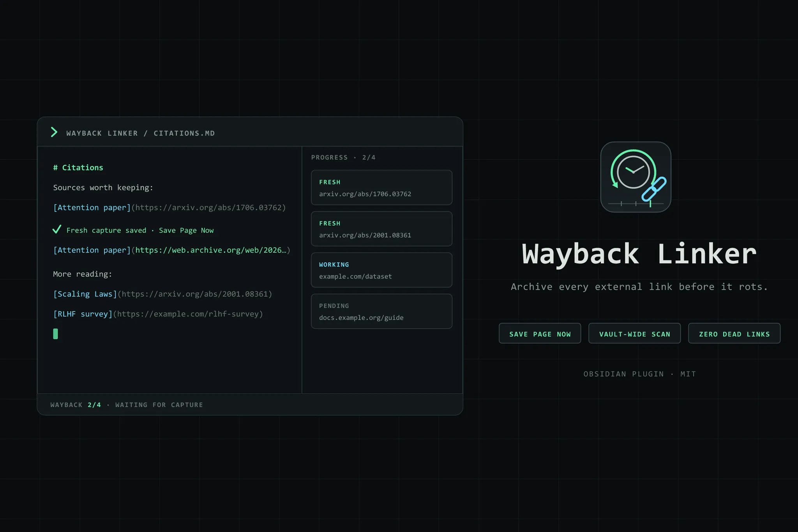Click the 'PROGRESS · 2/4' header
Image resolution: width=798 pixels, height=532 pixels.
coord(343,157)
